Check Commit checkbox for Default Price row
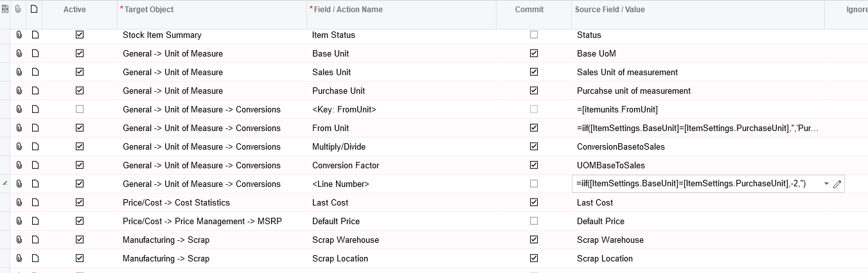Viewport: 868px width, 273px height. point(534,221)
